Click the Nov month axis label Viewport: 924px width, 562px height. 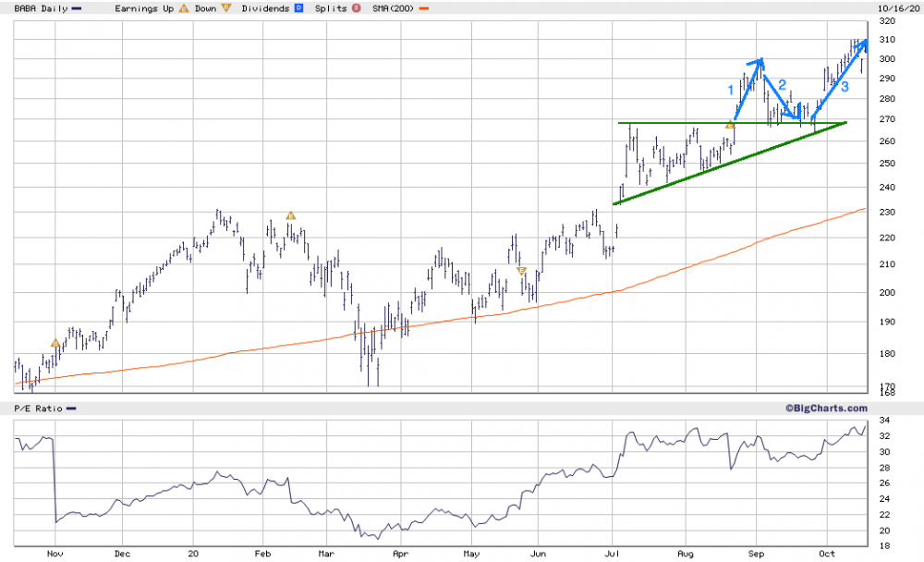[x=55, y=554]
